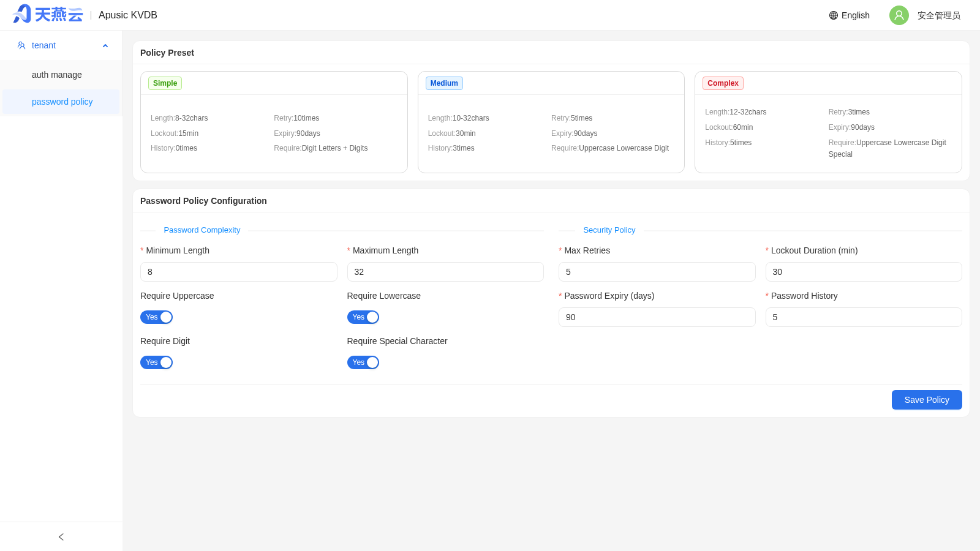Click Medium preset 'Retry:5times' text
The height and width of the screenshot is (551, 980).
click(572, 118)
